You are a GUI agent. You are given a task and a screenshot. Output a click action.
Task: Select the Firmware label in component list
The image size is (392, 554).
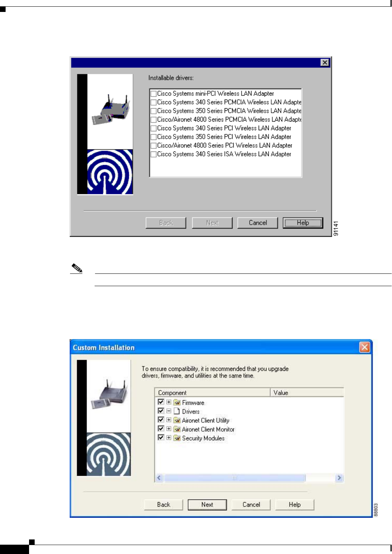(193, 403)
